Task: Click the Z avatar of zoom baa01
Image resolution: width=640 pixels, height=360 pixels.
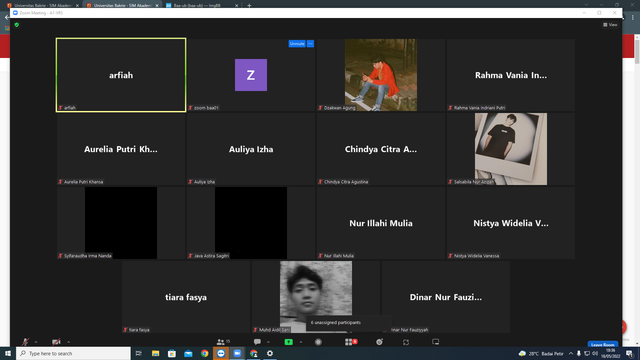Action: click(x=251, y=75)
